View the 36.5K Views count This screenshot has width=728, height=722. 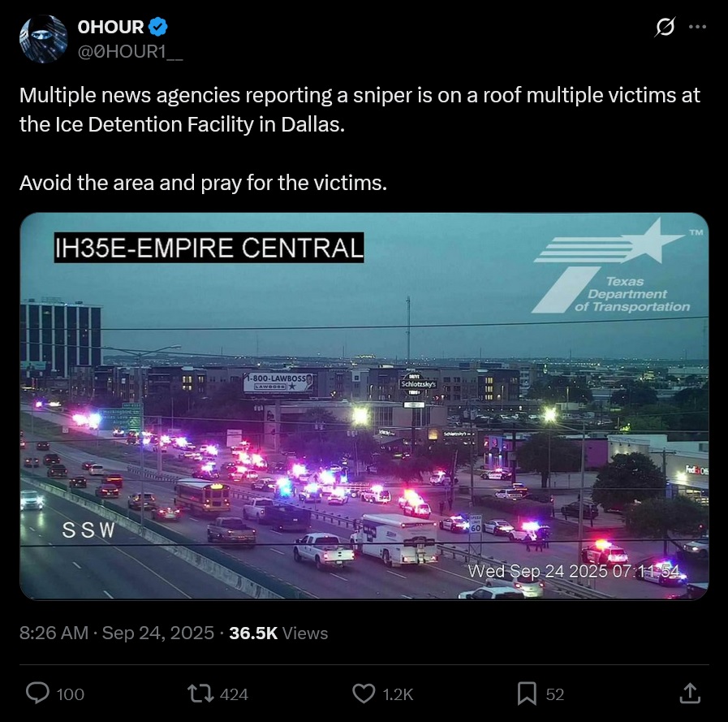coord(278,633)
